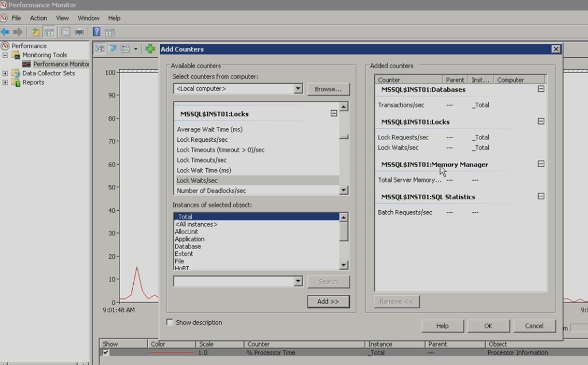Screen dimensions: 588x365
Task: Collapse MSSQL$INST01:Memory Manager group
Action: (x=541, y=164)
